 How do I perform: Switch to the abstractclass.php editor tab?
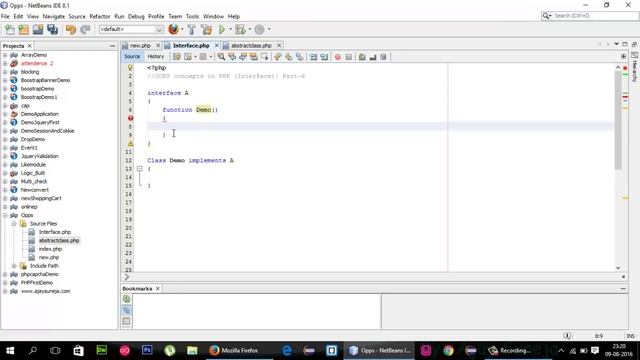(251, 45)
